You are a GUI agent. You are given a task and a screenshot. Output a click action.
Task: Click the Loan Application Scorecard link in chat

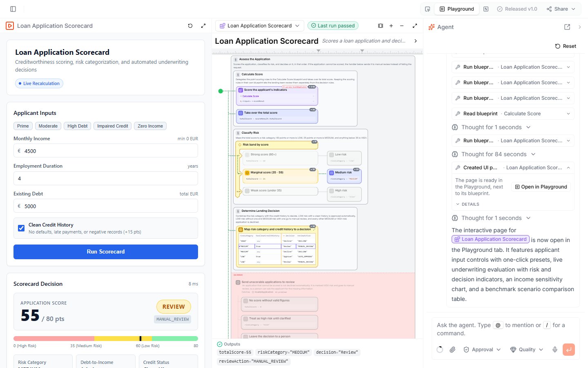(x=490, y=239)
